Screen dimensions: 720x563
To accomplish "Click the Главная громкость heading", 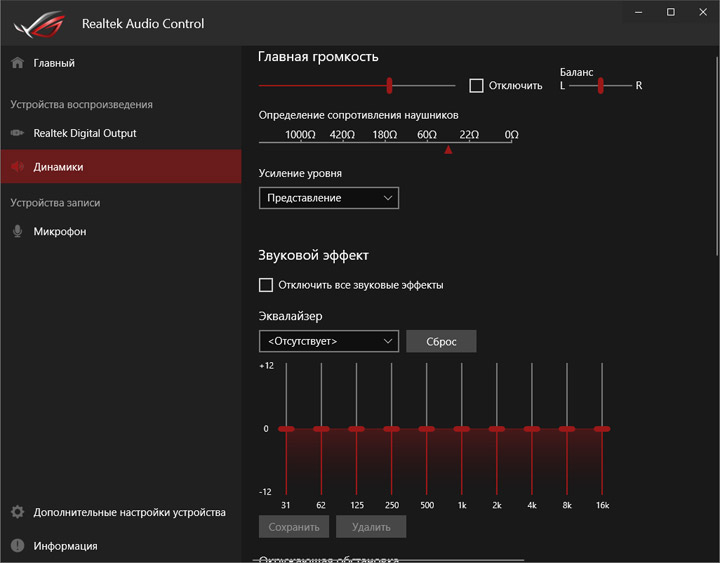I will coord(318,56).
